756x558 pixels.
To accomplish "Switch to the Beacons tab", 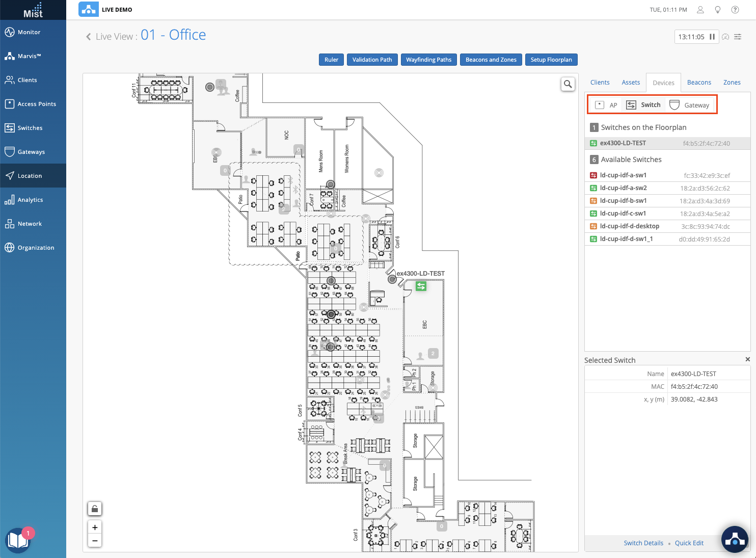I will click(x=699, y=83).
